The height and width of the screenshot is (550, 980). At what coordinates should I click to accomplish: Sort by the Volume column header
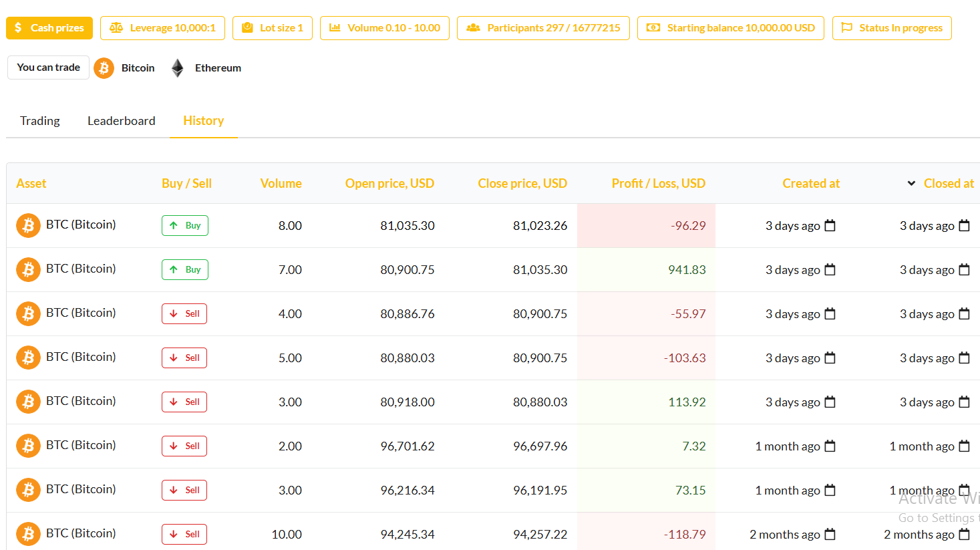click(x=281, y=183)
